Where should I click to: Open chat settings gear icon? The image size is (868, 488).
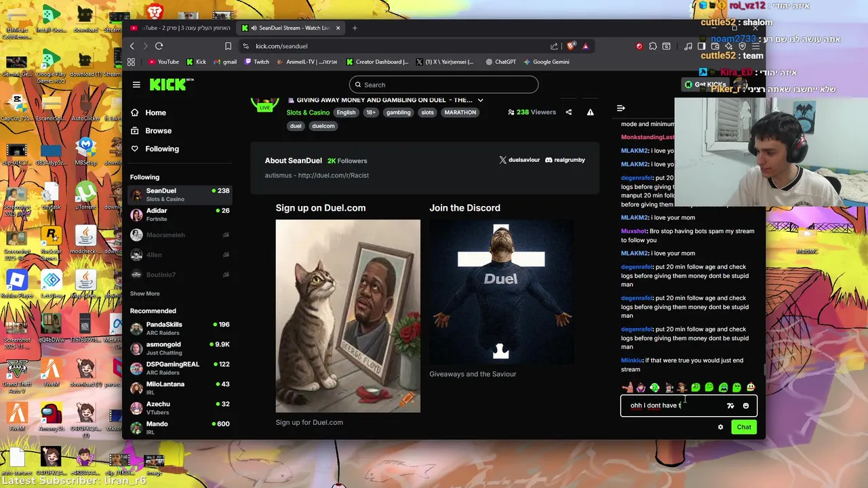(x=720, y=427)
